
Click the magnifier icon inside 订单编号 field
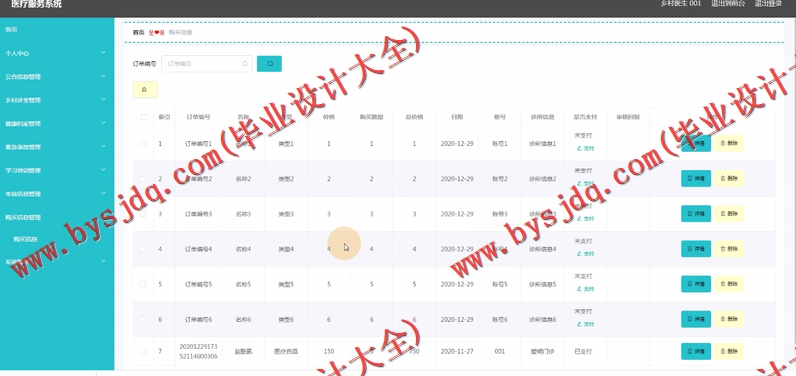point(245,64)
